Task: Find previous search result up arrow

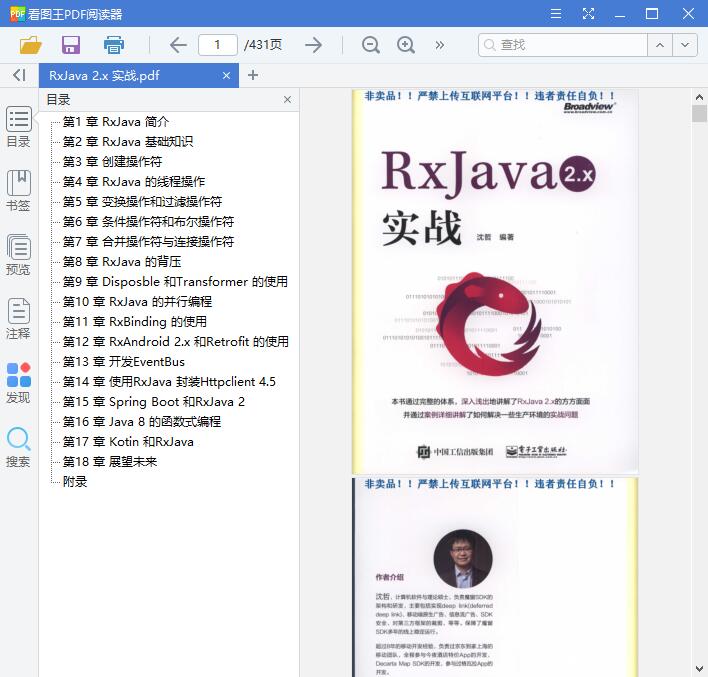Action: [x=660, y=45]
